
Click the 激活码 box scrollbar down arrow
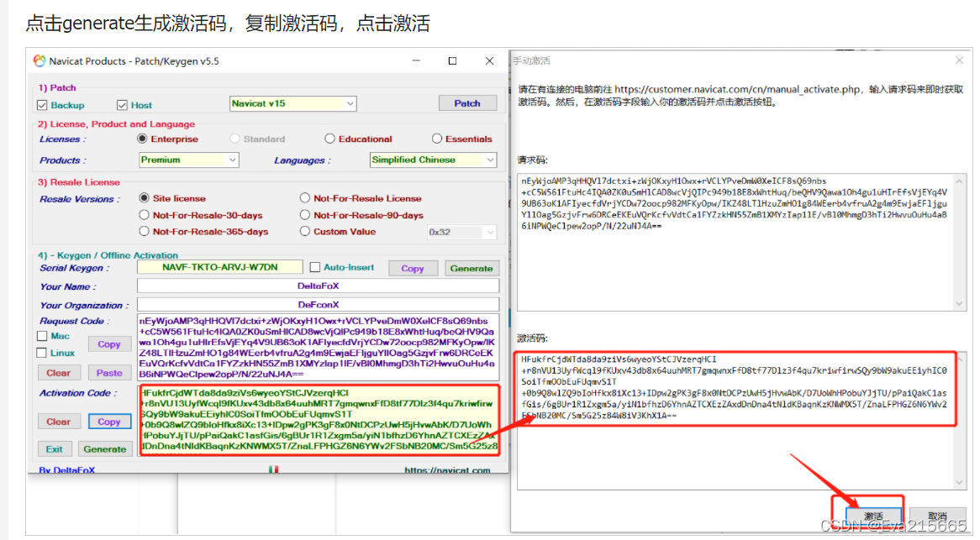coord(959,483)
